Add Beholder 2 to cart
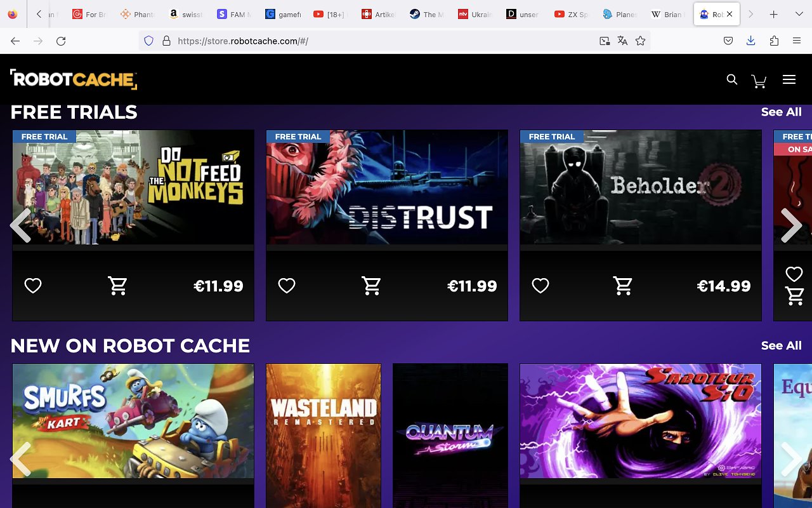The height and width of the screenshot is (508, 812). click(x=623, y=286)
